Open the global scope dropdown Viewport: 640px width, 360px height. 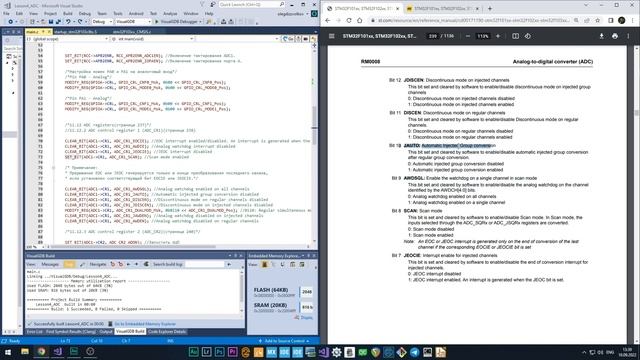67,39
